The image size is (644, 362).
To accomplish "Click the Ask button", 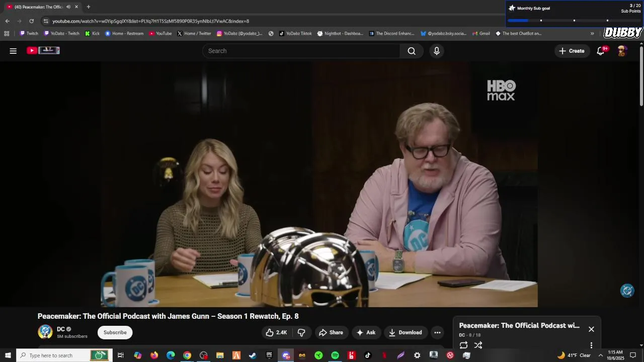I will click(x=366, y=332).
